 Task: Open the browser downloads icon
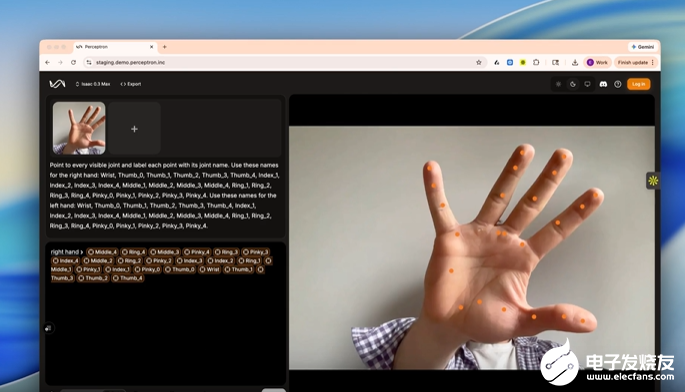(575, 62)
